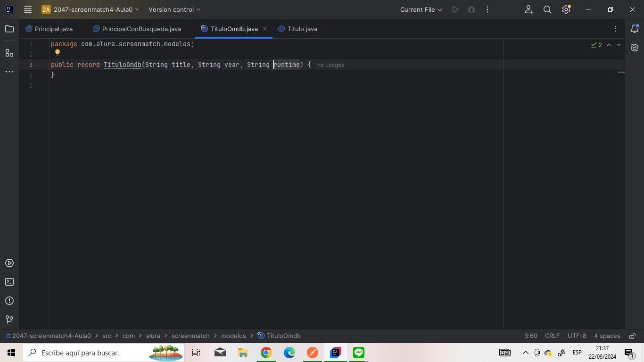Change UTF-8 file encoding
Screen dimensions: 644x362
click(577, 336)
